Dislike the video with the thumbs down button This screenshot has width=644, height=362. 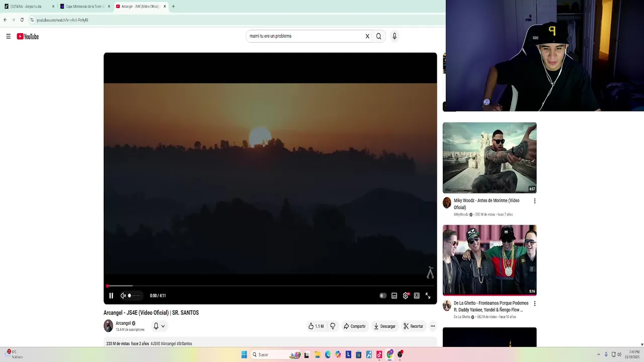(x=333, y=326)
